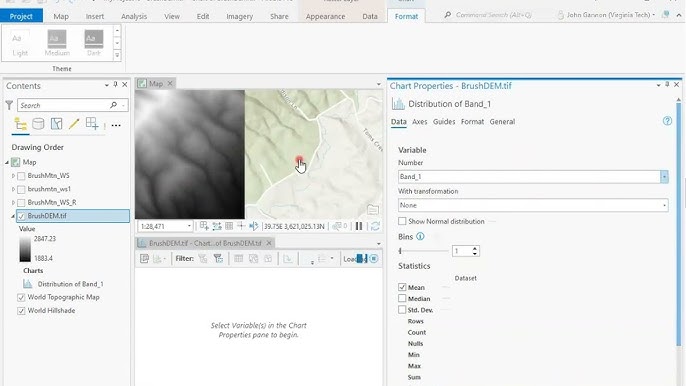
Task: Select List By Snapping icon
Action: [x=92, y=124]
